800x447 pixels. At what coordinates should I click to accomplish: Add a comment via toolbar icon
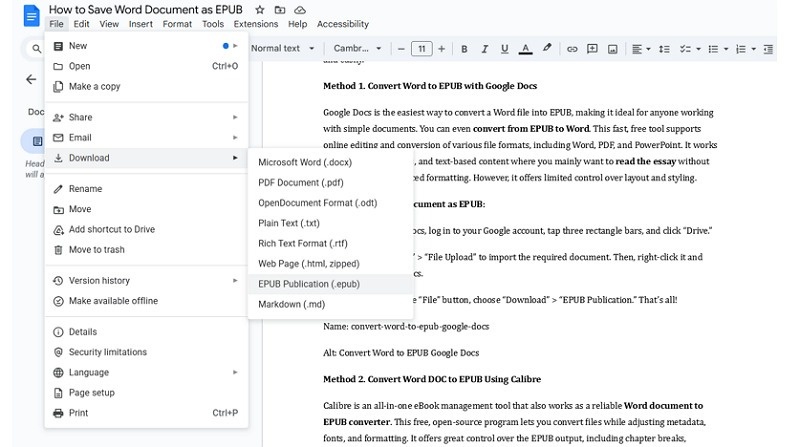point(592,49)
